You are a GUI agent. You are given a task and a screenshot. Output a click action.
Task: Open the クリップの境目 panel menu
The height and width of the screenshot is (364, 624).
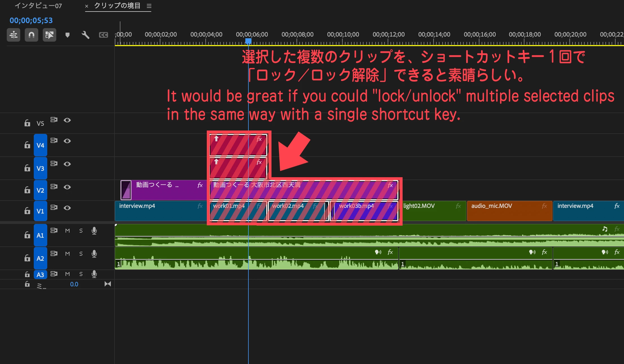tap(149, 6)
